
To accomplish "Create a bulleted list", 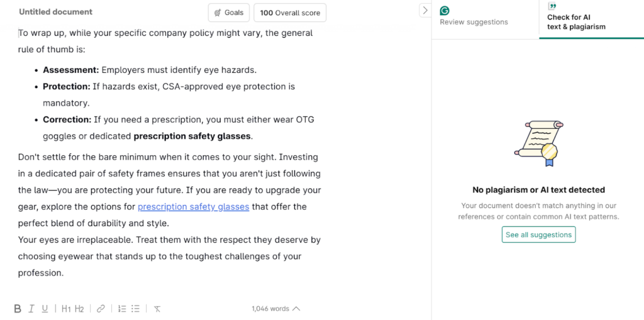I will (x=135, y=309).
